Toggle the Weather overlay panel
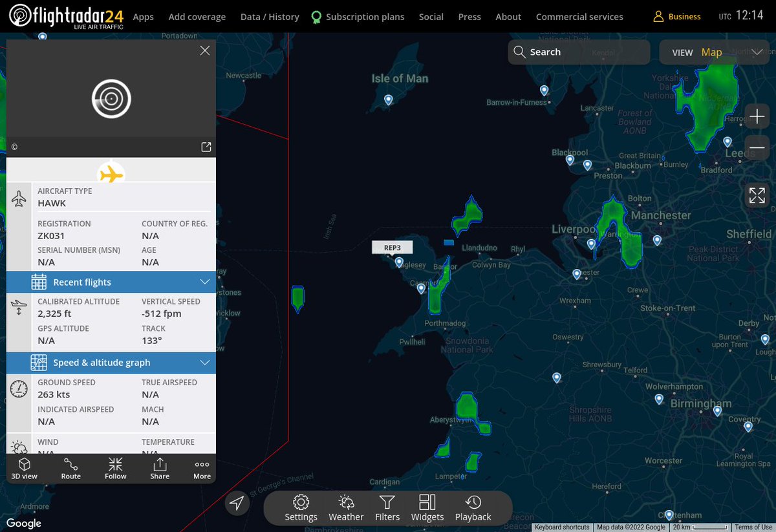The image size is (776, 532). point(345,508)
